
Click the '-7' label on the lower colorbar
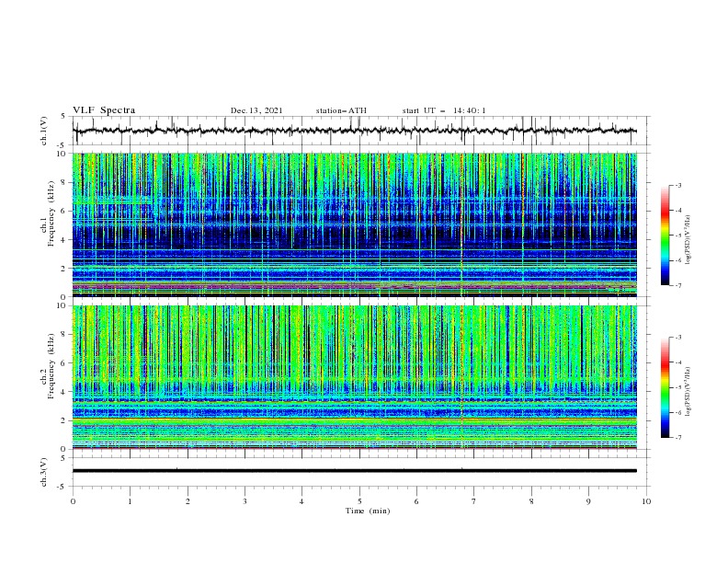tap(677, 438)
